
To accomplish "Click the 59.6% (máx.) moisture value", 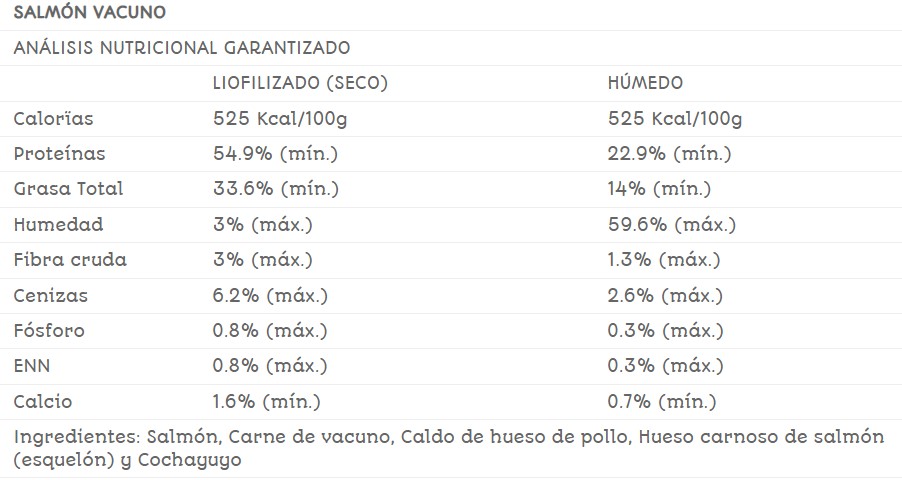I will point(671,225).
